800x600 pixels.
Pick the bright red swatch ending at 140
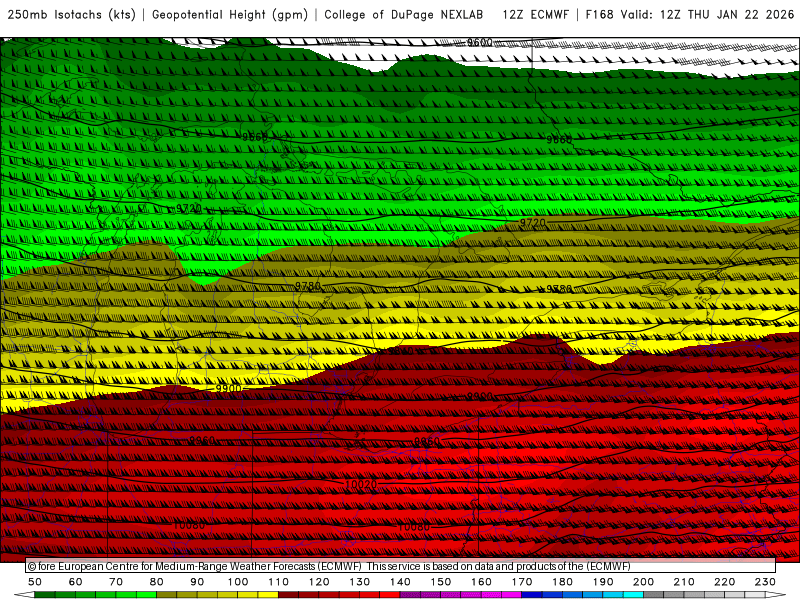point(390,594)
